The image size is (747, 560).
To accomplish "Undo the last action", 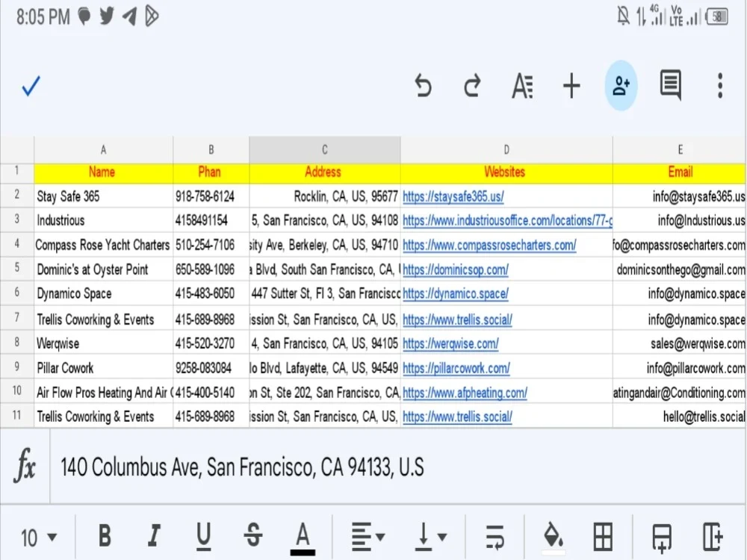I will pyautogui.click(x=423, y=86).
